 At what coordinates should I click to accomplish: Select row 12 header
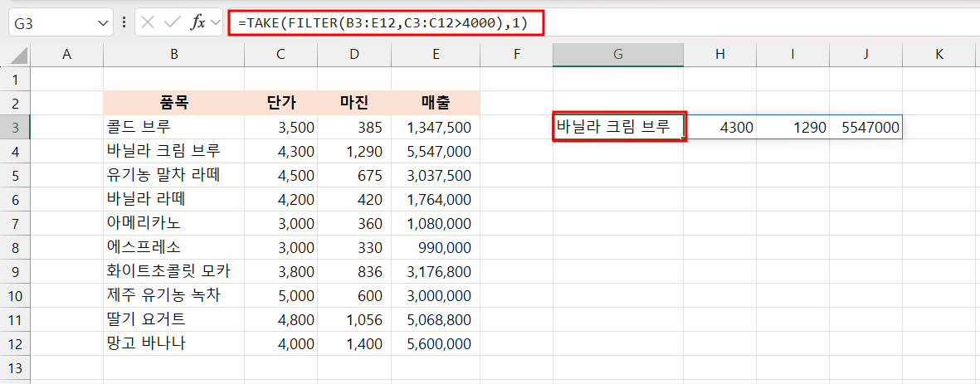[15, 343]
